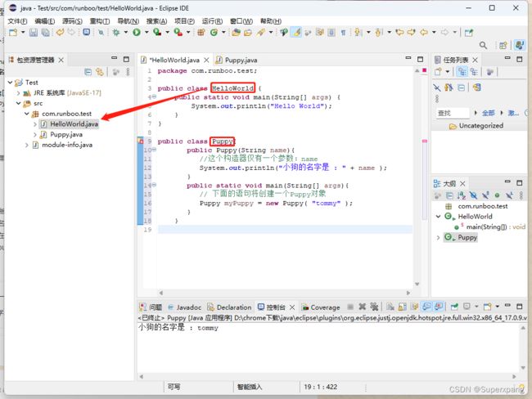
Task: Toggle Hide Static Members in Outline
Action: tap(485, 195)
